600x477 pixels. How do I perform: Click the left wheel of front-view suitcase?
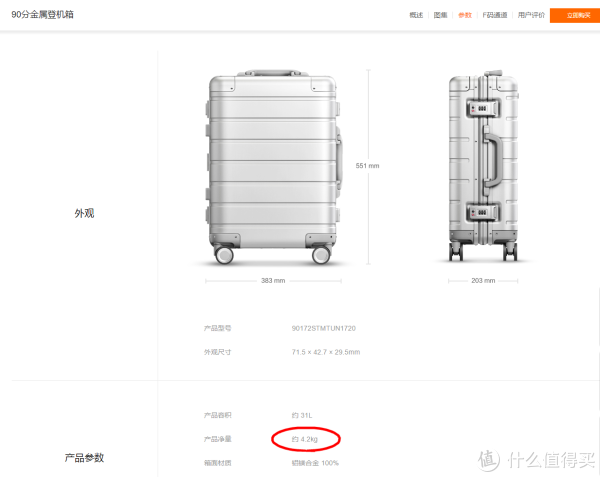point(224,255)
